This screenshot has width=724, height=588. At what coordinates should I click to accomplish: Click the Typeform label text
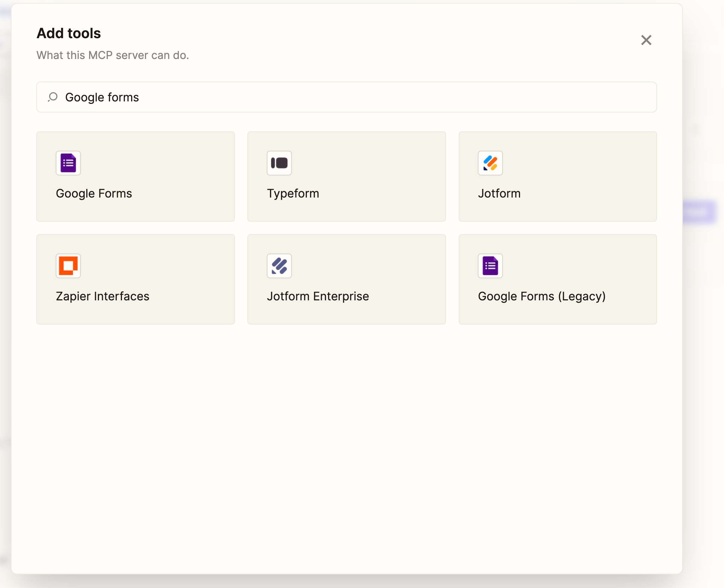pos(293,194)
